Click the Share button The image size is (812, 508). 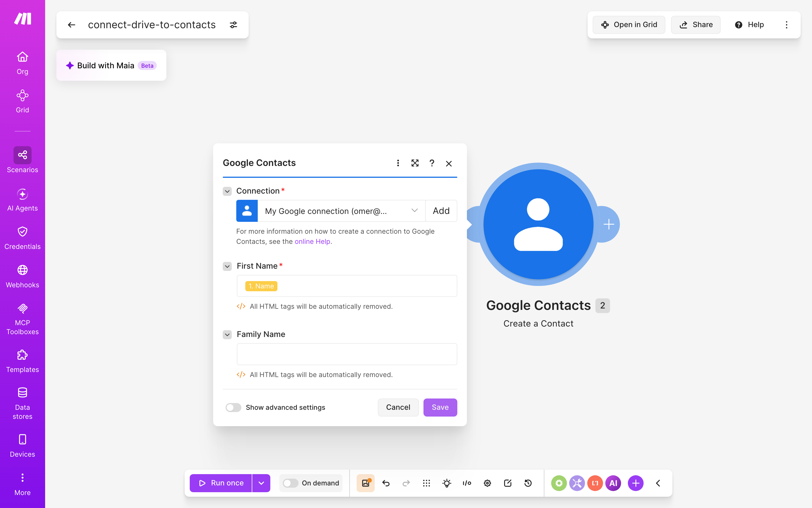click(x=696, y=25)
